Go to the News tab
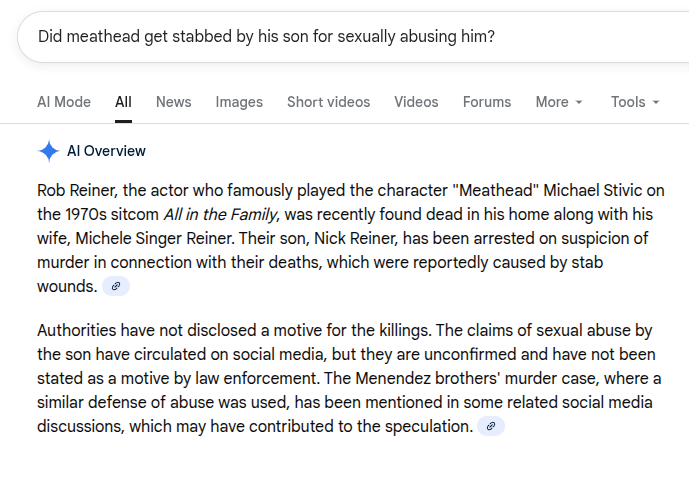Screen dimensions: 689x497 point(173,102)
